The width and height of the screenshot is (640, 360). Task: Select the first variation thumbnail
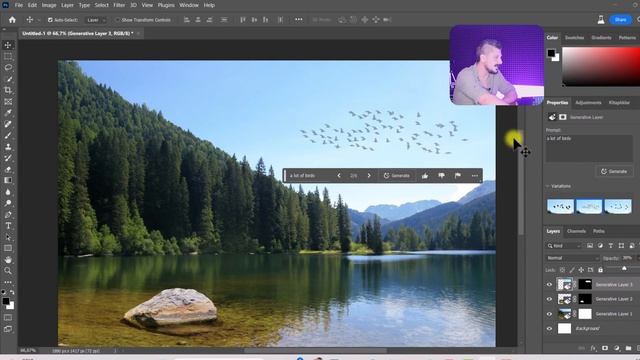pos(560,207)
